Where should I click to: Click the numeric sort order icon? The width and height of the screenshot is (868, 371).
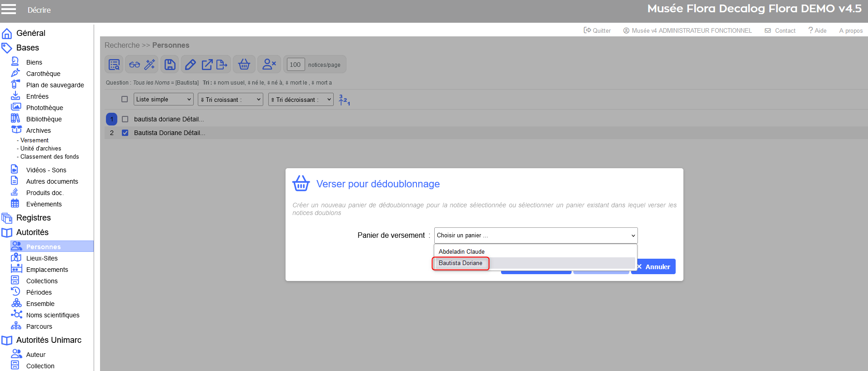(x=344, y=100)
